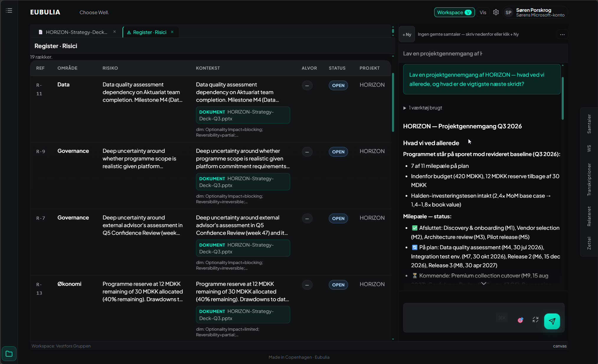Click 'Made in Copenhagen · Eubulia' footer
The width and height of the screenshot is (598, 364).
click(299, 357)
